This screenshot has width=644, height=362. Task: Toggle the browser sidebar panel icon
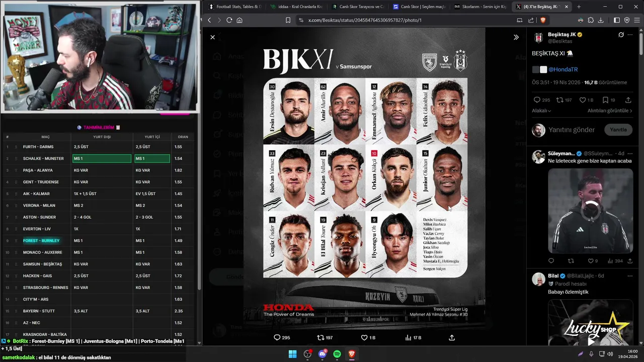[x=617, y=20]
